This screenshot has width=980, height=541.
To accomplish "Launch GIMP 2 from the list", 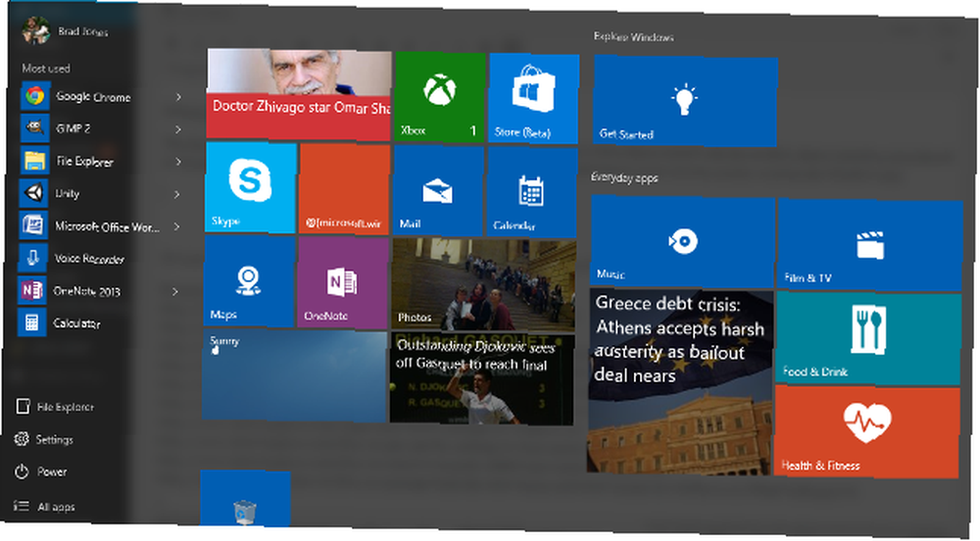I will tap(94, 128).
